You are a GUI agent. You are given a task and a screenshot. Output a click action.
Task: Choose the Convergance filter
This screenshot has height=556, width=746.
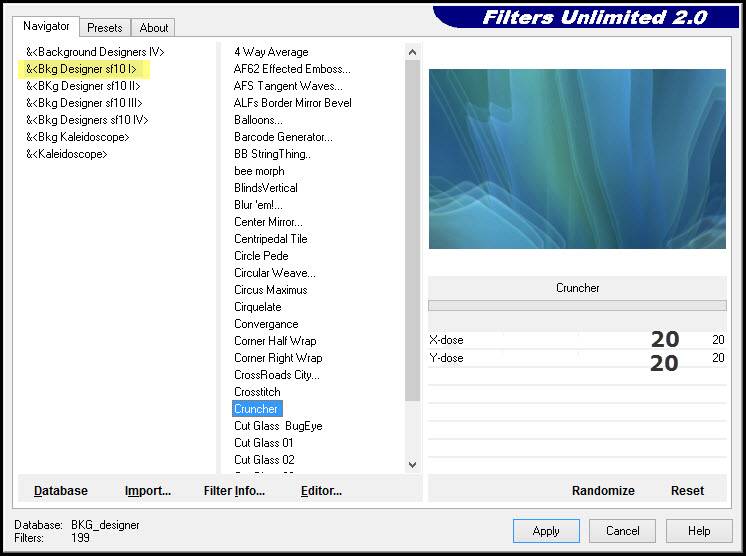pos(266,324)
